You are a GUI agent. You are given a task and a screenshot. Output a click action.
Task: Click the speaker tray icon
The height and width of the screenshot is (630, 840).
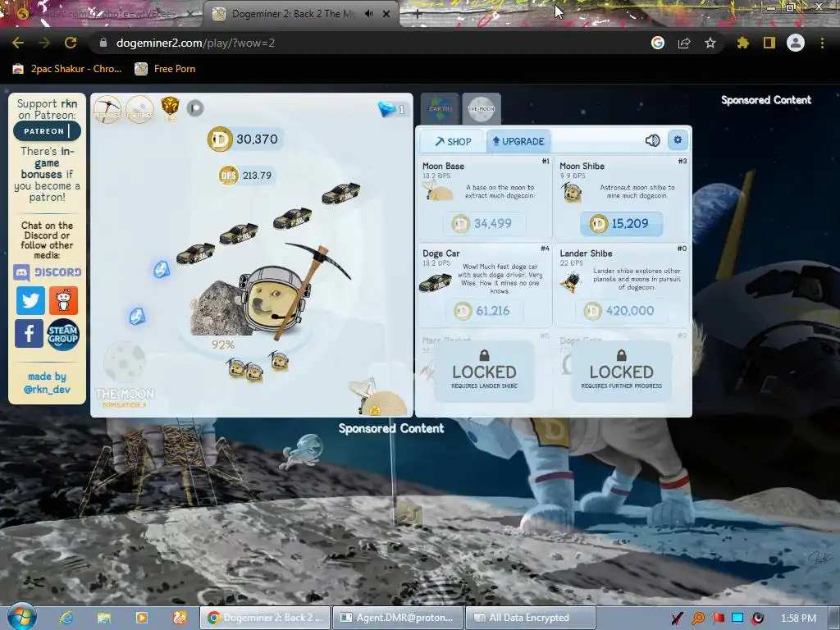pos(757,619)
